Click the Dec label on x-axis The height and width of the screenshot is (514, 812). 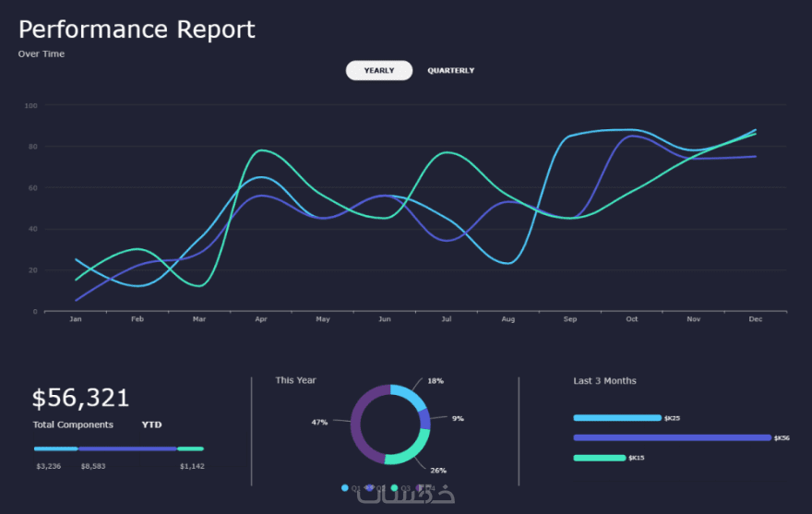755,319
